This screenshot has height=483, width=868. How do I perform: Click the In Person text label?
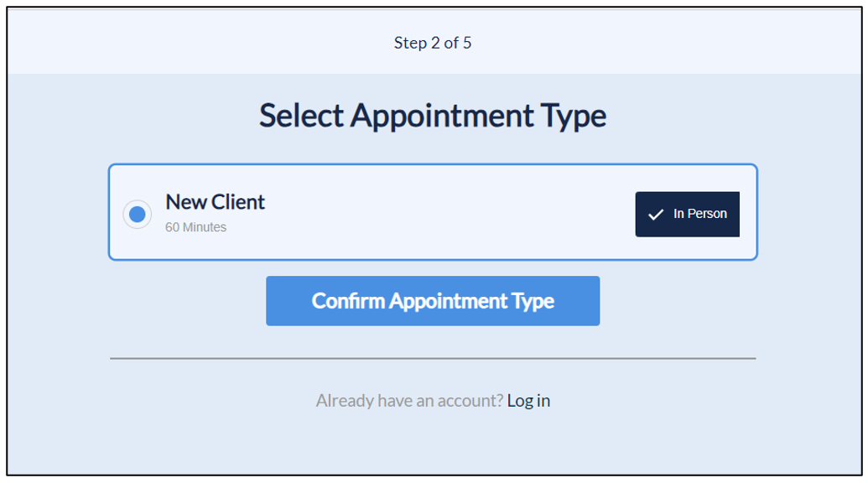pyautogui.click(x=699, y=214)
